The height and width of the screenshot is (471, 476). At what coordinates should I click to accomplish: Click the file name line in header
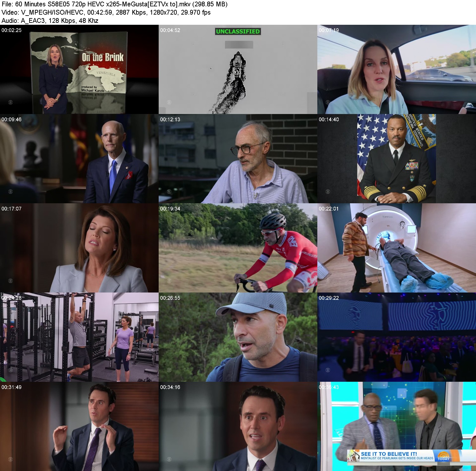tap(115, 4)
